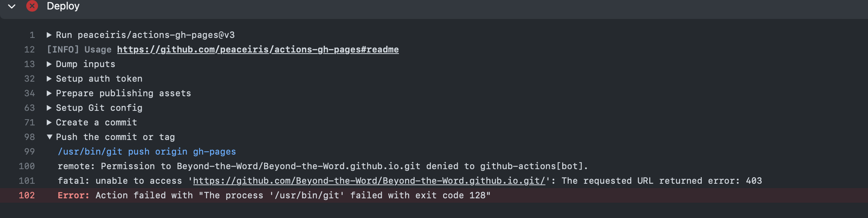868x218 pixels.
Task: Open the actions-gh-pages readme link
Action: [x=258, y=50]
